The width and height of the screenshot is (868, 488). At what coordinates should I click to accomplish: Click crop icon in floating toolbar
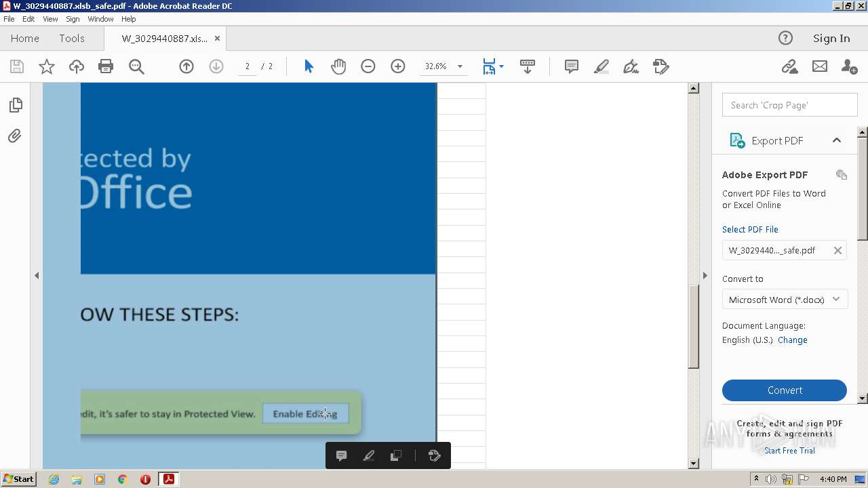point(396,456)
